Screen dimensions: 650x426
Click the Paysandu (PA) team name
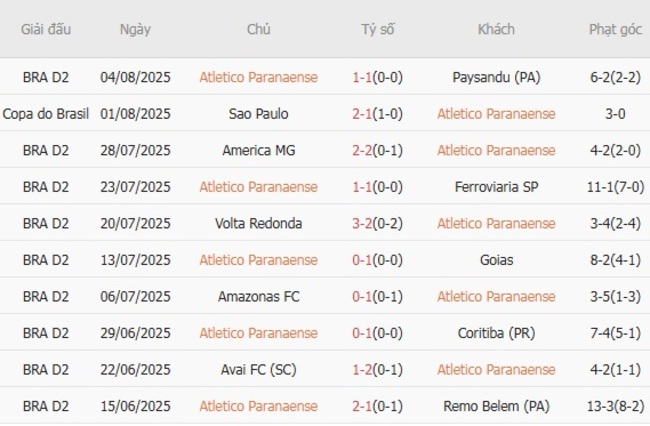pos(496,77)
